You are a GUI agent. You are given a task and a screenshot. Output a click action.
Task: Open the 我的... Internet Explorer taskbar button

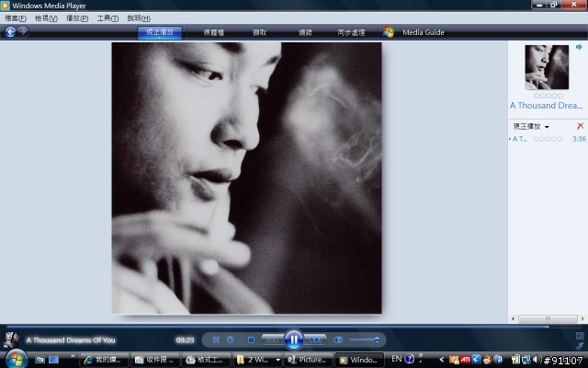click(104, 360)
